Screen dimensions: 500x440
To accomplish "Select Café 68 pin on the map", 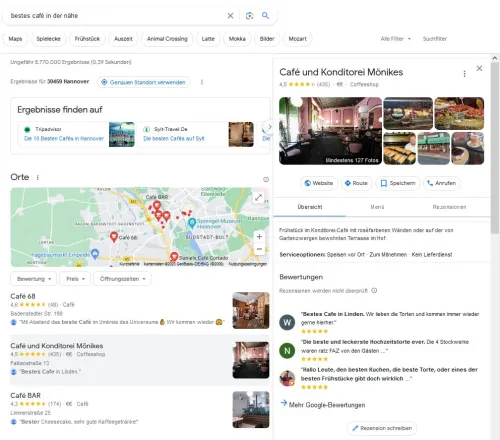I will [x=114, y=236].
